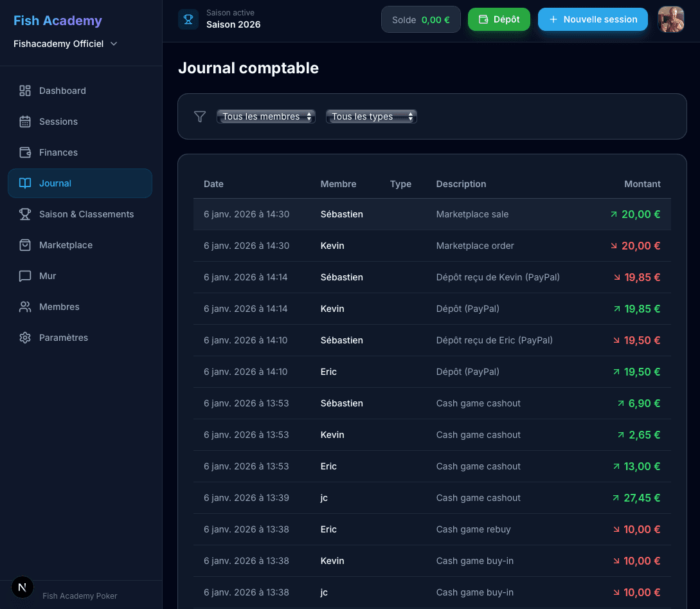Image resolution: width=700 pixels, height=609 pixels.
Task: Click the Saison active trophy badge
Action: 188,19
